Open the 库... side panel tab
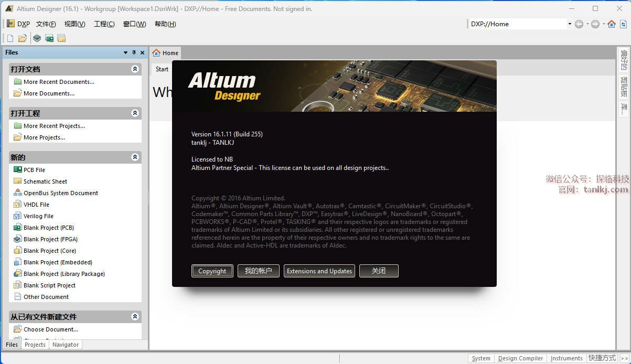Screen dimensions: 631x364 click(x=624, y=109)
